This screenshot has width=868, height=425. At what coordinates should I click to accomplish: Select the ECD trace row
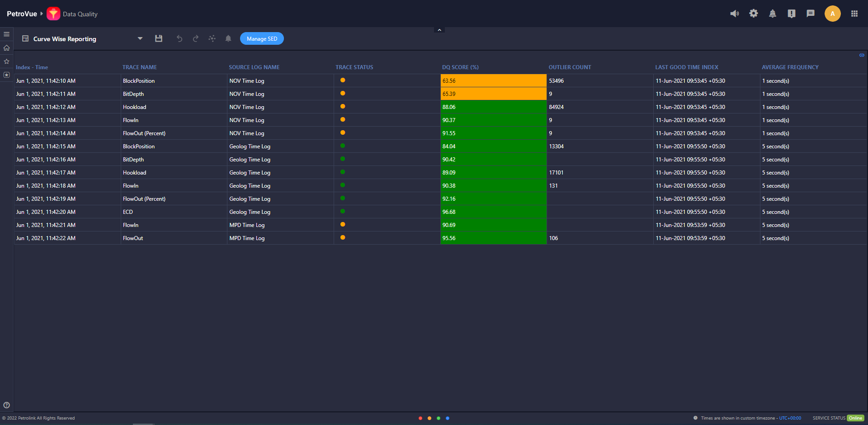(x=128, y=212)
